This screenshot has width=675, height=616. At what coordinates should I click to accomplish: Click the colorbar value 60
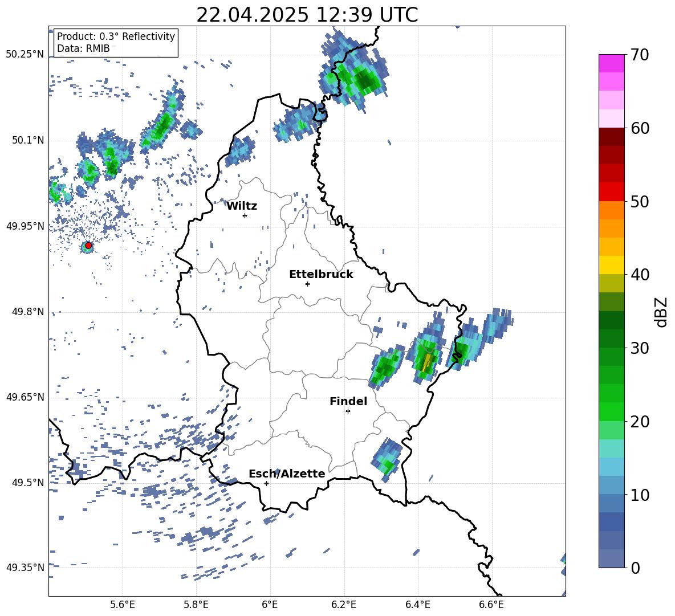[x=640, y=128]
